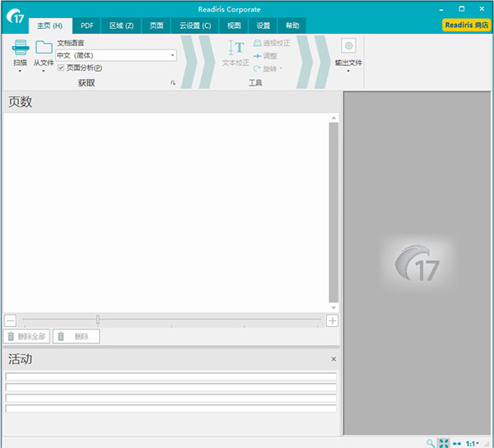The width and height of the screenshot is (494, 448).
Task: Click the fit-to-page icon in status bar
Action: [x=443, y=443]
